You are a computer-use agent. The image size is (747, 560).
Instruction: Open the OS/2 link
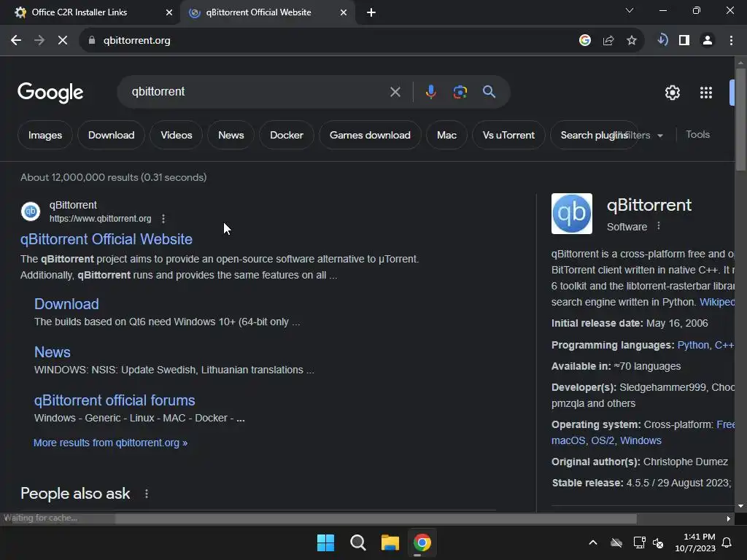click(x=603, y=440)
